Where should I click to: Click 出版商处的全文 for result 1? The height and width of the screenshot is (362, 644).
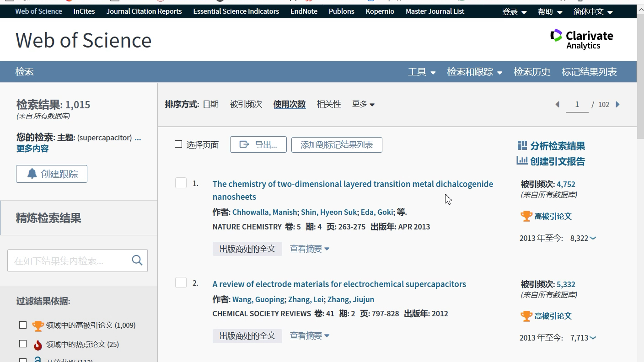(x=247, y=249)
